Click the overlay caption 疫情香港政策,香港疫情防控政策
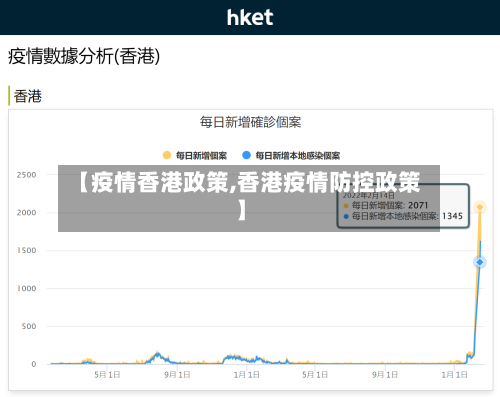Viewport: 500px width, 397px height. pos(249,195)
